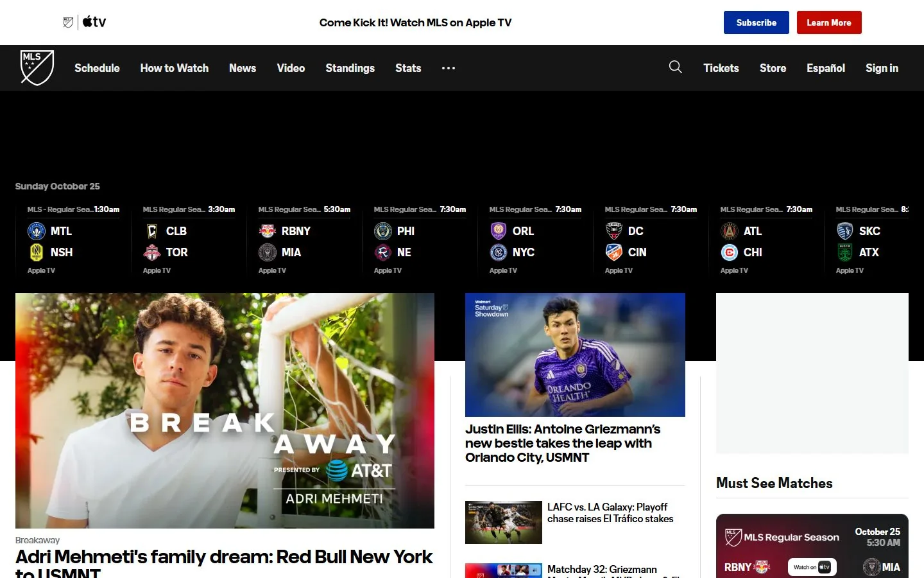Click the MLS shield logo in navbar
This screenshot has width=924, height=578.
point(37,68)
